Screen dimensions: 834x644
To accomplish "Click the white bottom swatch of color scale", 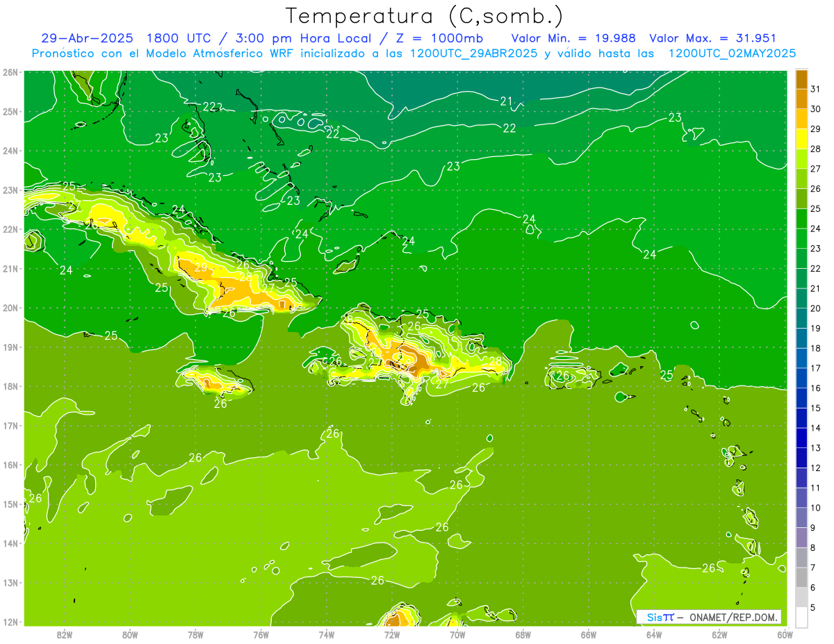I will [x=801, y=617].
